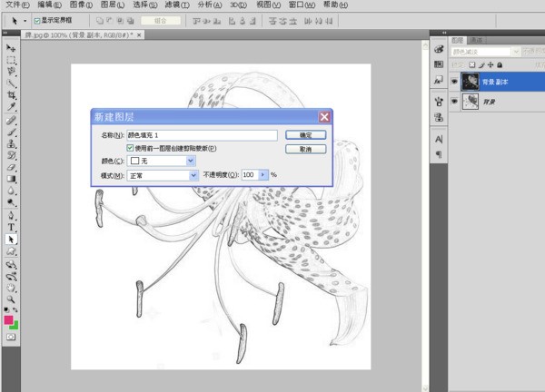Toggle the 显示定界框 checkbox
This screenshot has width=545, height=392.
[36, 20]
